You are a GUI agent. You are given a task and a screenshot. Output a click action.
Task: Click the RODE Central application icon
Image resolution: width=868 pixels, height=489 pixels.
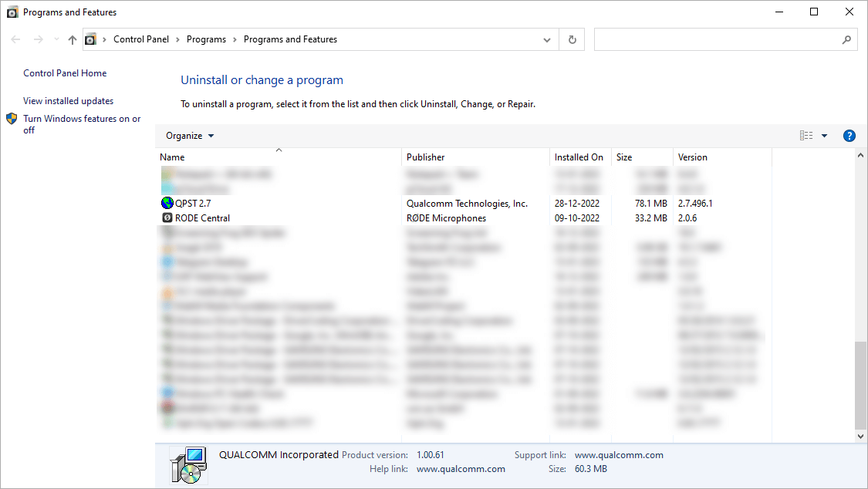167,218
